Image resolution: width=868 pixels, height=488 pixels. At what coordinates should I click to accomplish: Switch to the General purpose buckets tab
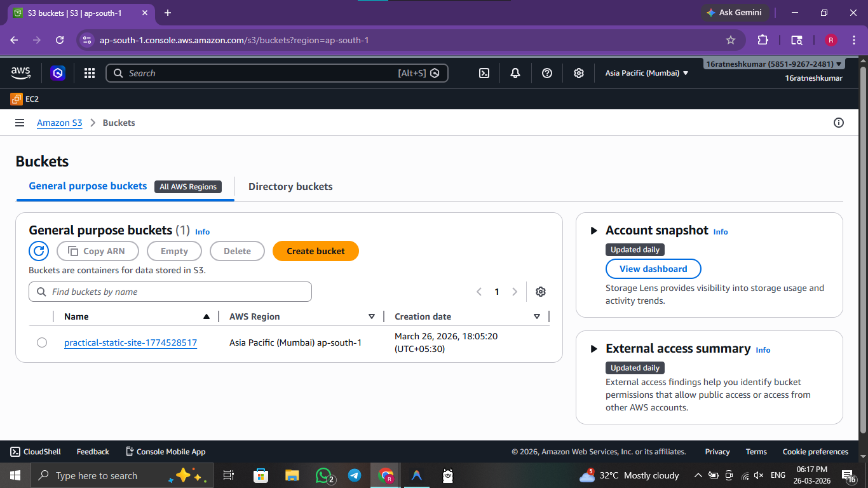click(125, 186)
